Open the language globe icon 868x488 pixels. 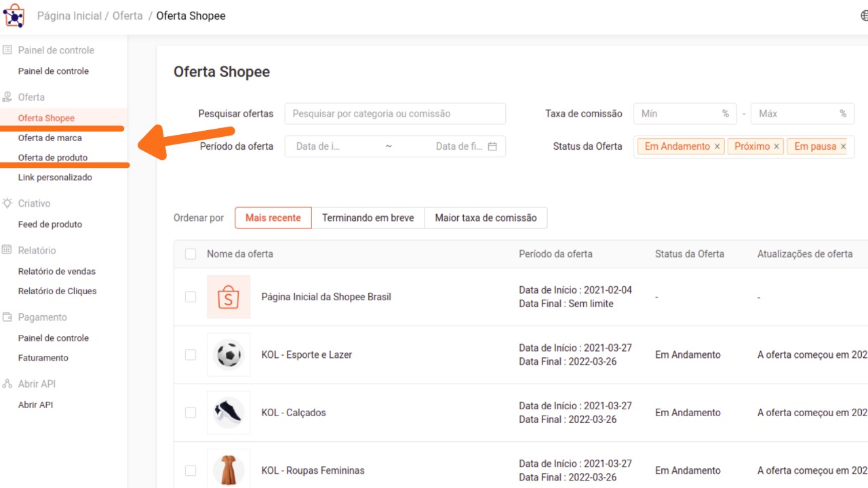[x=864, y=16]
